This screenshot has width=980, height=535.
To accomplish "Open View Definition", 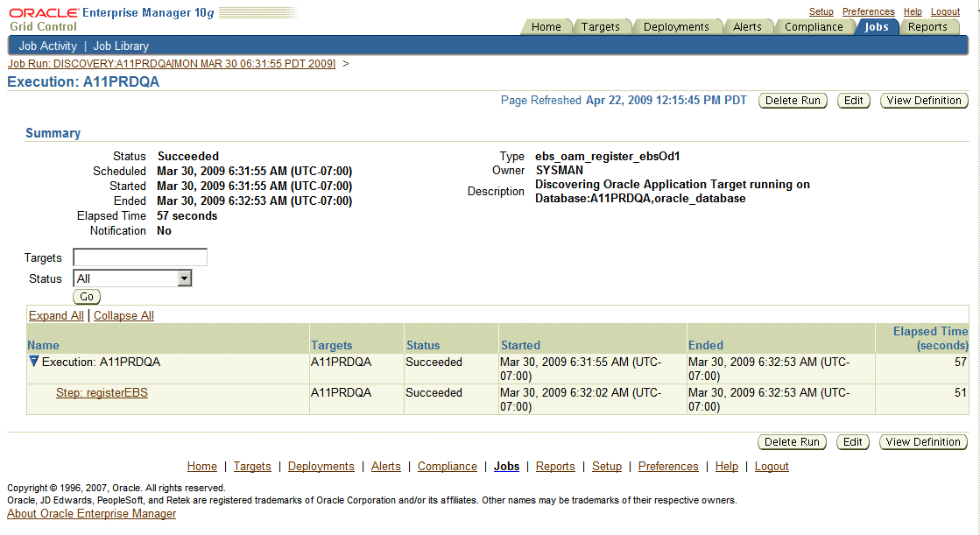I will tap(924, 100).
